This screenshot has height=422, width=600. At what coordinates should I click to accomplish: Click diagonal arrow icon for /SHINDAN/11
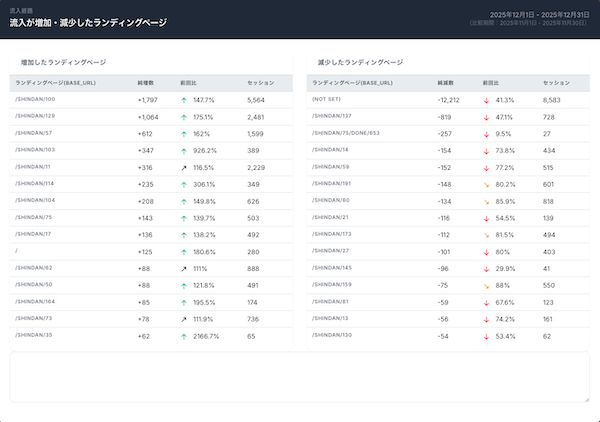click(x=184, y=167)
